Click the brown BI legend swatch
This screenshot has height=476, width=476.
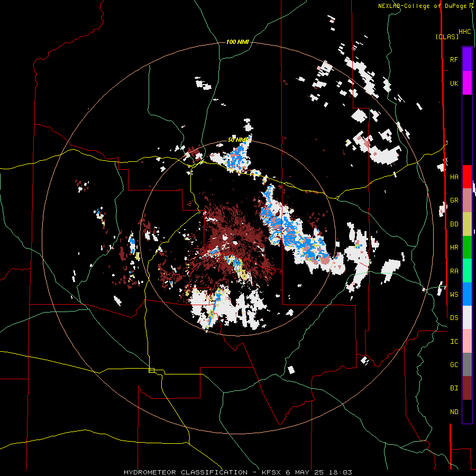tap(467, 388)
